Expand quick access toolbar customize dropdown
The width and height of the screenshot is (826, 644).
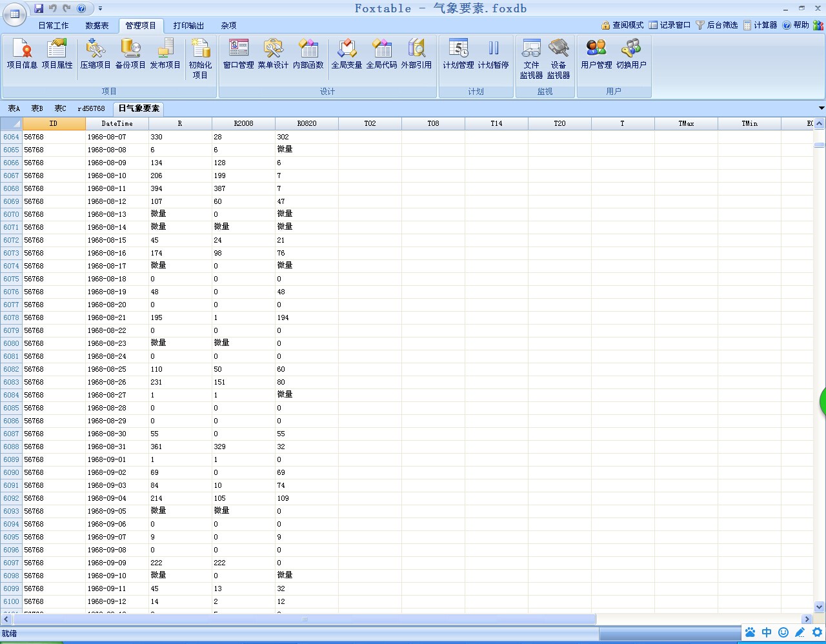click(100, 8)
